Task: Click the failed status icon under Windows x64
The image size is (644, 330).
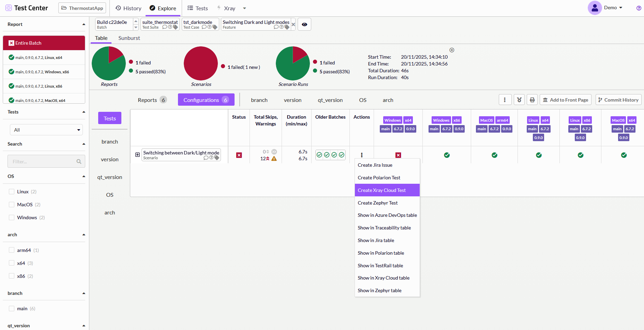Action: [398, 155]
